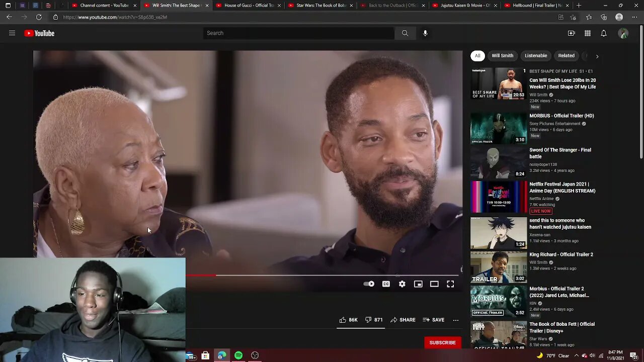Open the Create video camera icon
The height and width of the screenshot is (362, 644).
(x=572, y=33)
